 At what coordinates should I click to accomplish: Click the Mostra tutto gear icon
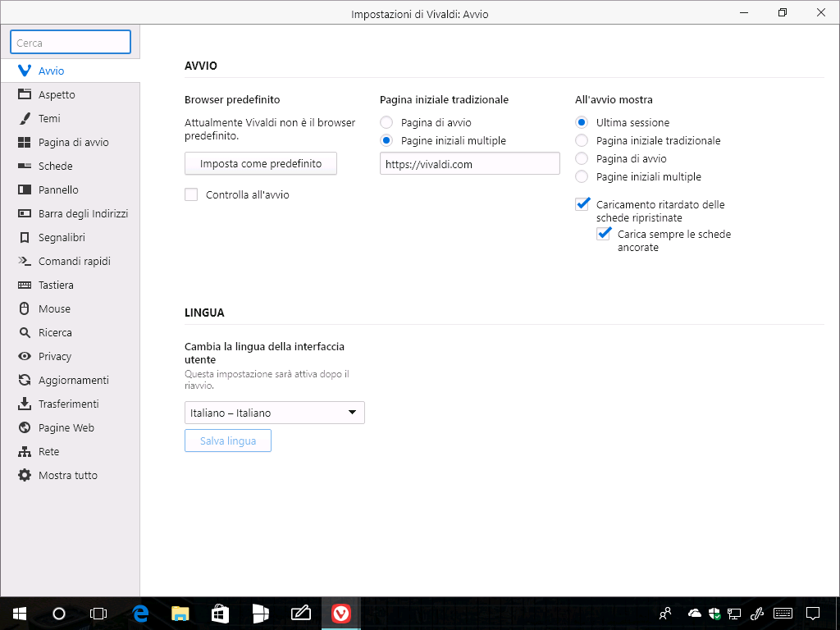click(25, 475)
